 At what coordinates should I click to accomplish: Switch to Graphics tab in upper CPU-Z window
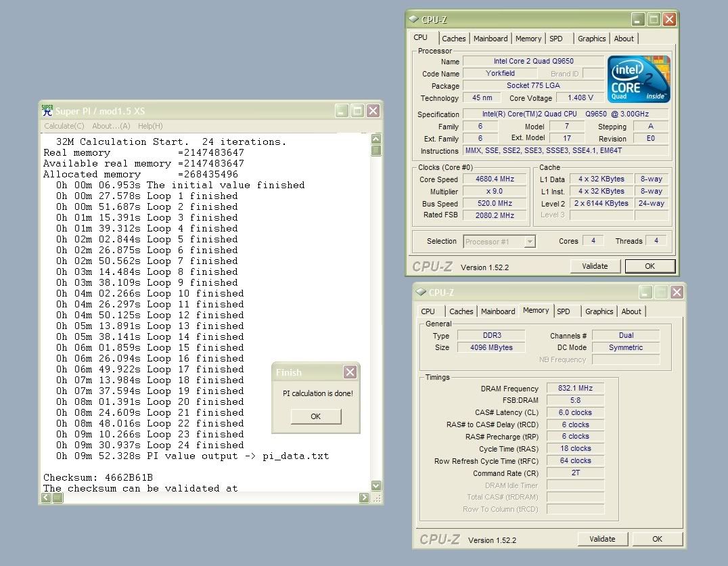pyautogui.click(x=591, y=39)
